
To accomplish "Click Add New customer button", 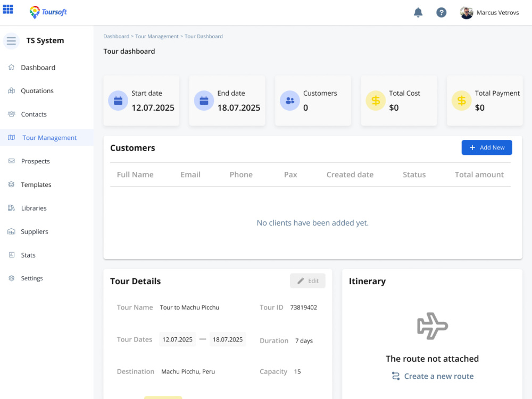I will tap(487, 147).
